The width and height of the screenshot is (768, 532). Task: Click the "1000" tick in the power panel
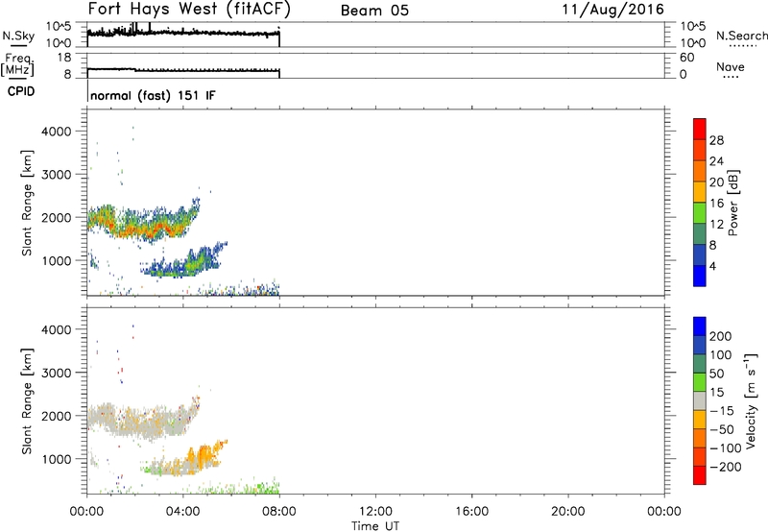pyautogui.click(x=57, y=260)
